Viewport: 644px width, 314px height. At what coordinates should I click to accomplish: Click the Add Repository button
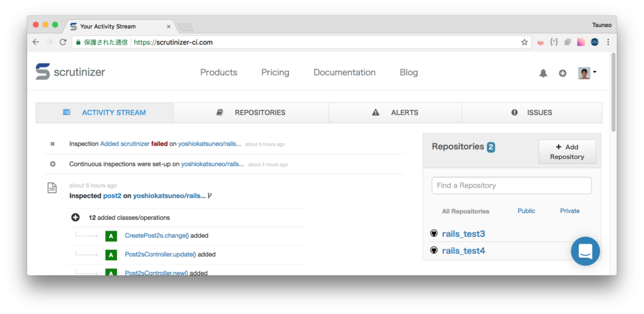tap(567, 152)
